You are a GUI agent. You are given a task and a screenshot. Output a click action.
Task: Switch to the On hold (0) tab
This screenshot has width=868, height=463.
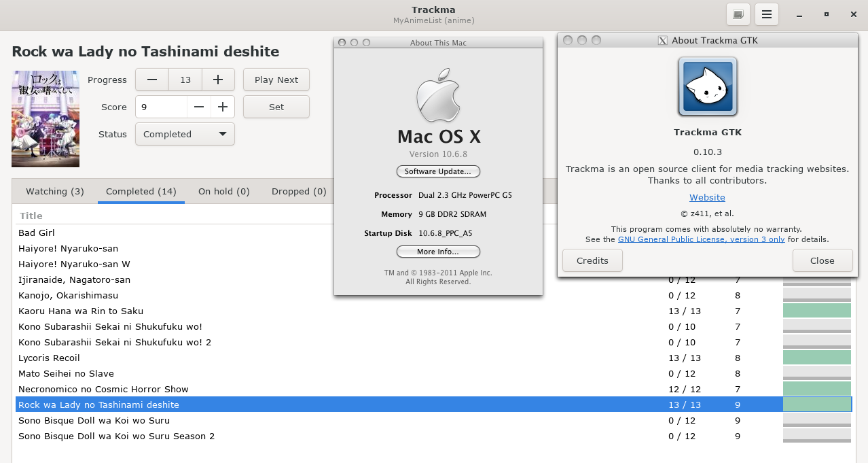point(224,192)
